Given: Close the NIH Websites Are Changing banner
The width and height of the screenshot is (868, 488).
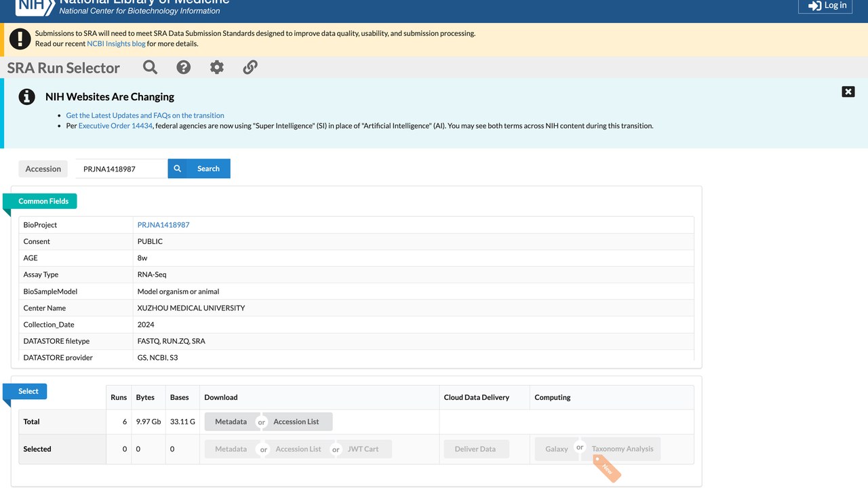Looking at the screenshot, I should pyautogui.click(x=848, y=91).
